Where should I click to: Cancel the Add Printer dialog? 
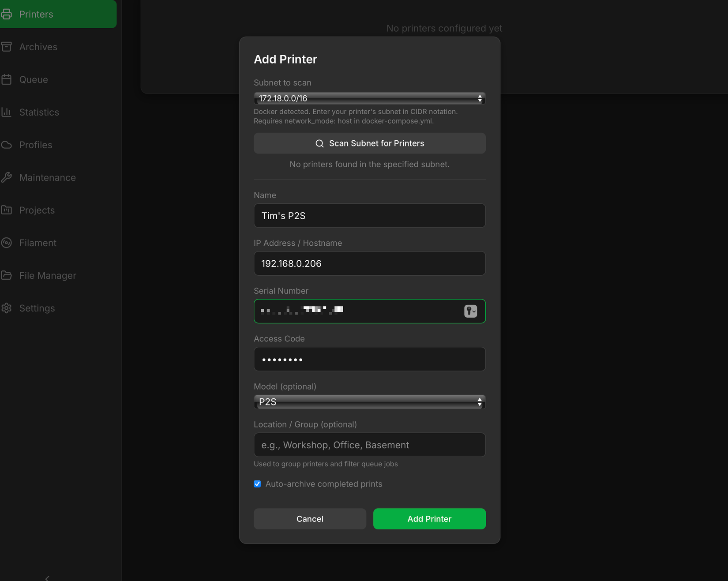click(310, 519)
